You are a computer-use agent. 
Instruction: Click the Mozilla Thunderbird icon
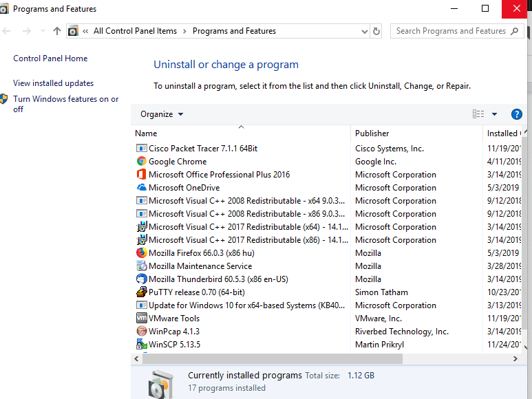click(142, 279)
